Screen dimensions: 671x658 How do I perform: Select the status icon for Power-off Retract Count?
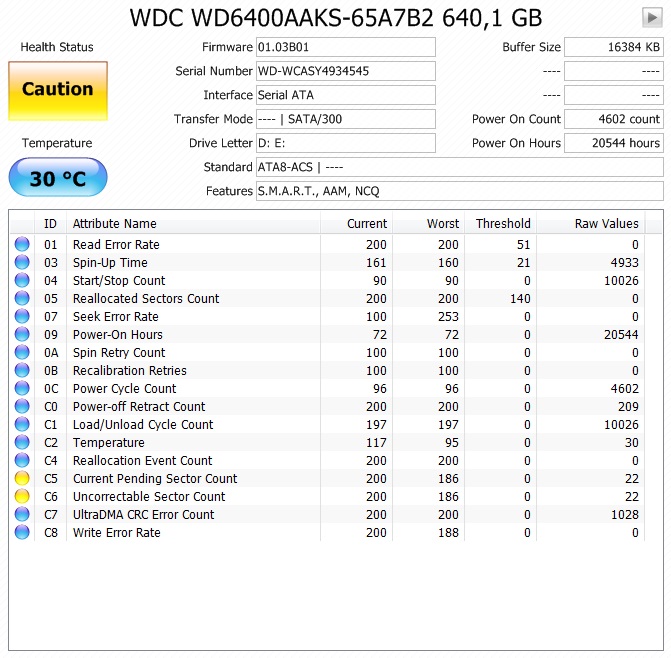(22, 406)
